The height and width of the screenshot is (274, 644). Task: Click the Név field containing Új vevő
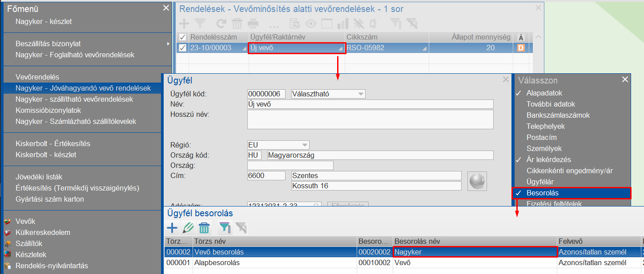(x=370, y=104)
